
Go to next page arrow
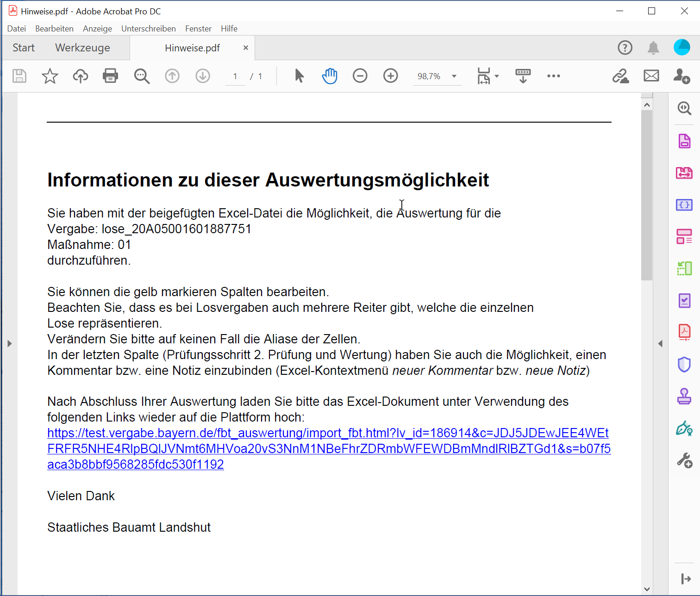coord(203,76)
